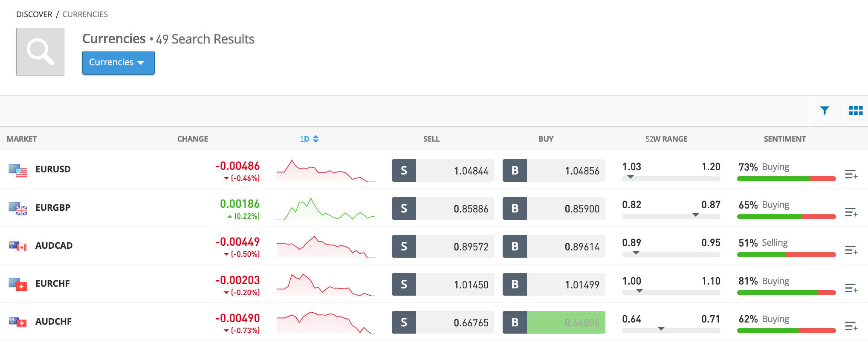
Task: Click the AUDCHF 1D sparkline chart
Action: click(x=326, y=323)
